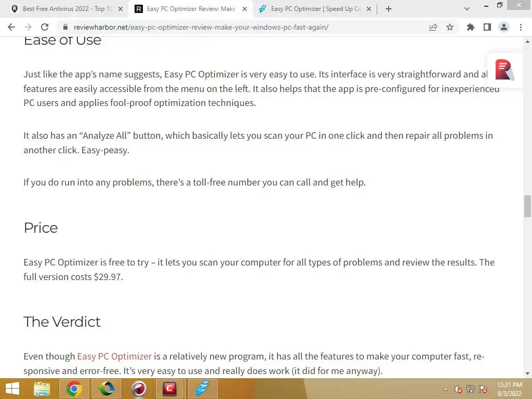Open Chrome three-dot menu

pos(521,27)
